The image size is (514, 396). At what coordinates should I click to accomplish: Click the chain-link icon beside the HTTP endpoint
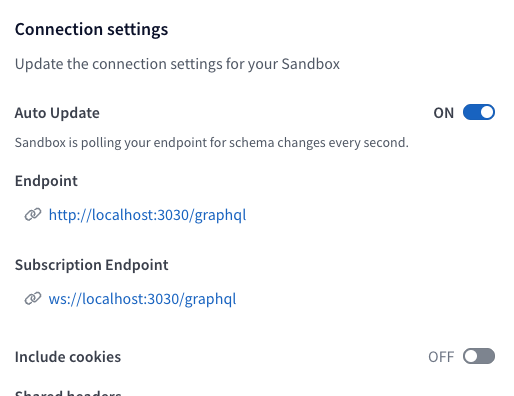pyautogui.click(x=33, y=214)
